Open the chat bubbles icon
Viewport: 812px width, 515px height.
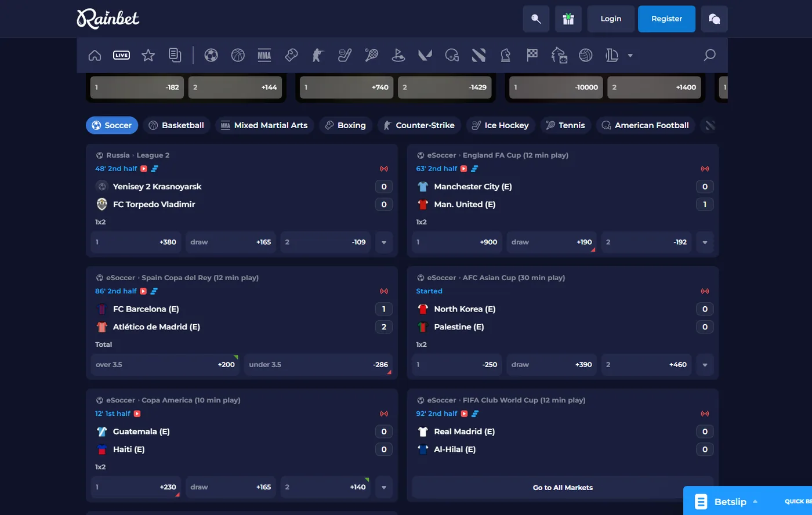pos(715,19)
